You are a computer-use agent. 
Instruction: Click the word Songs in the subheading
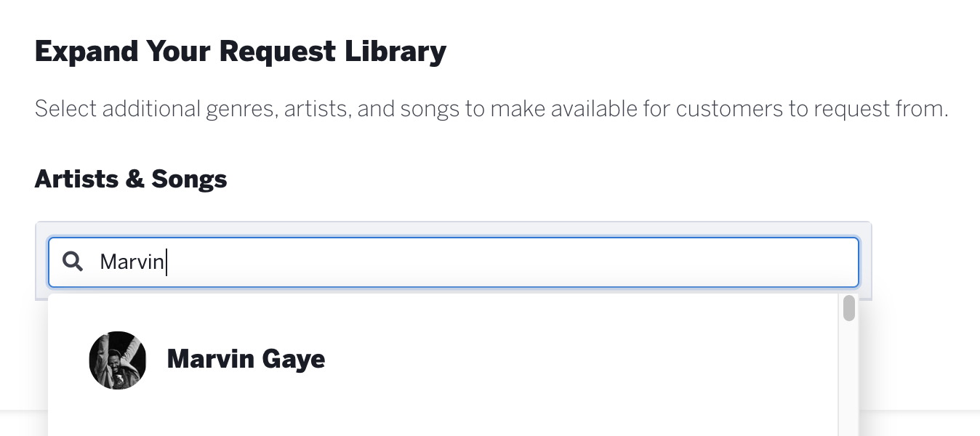click(x=189, y=179)
